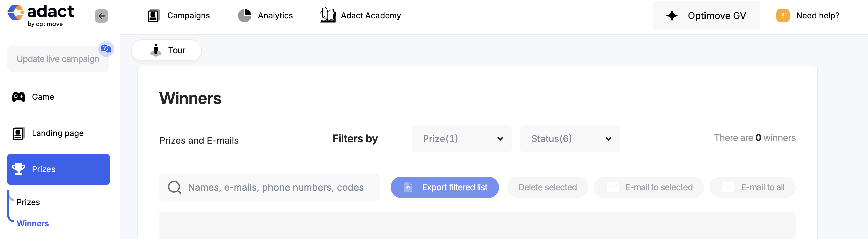Open the Optimove GV account menu
The image size is (868, 239).
[706, 16]
